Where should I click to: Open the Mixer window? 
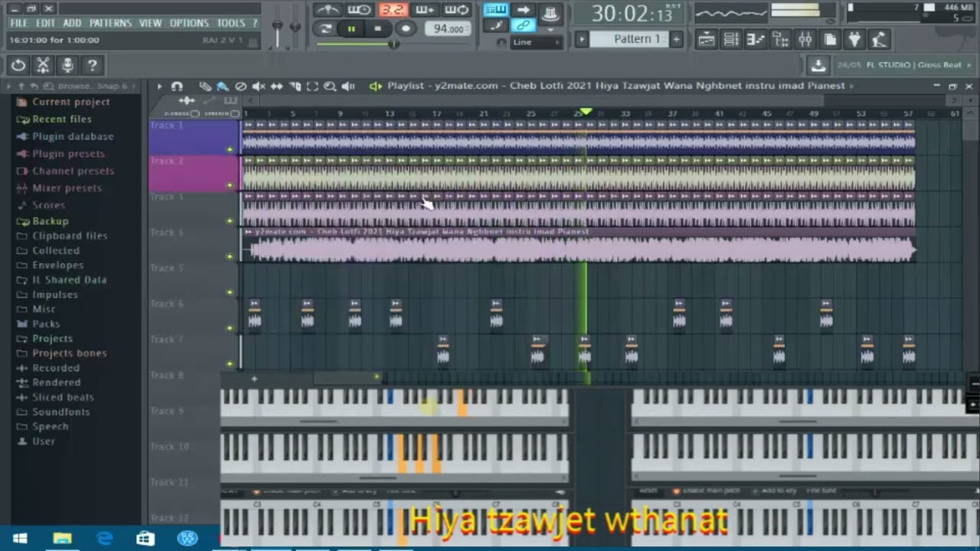coord(805,40)
